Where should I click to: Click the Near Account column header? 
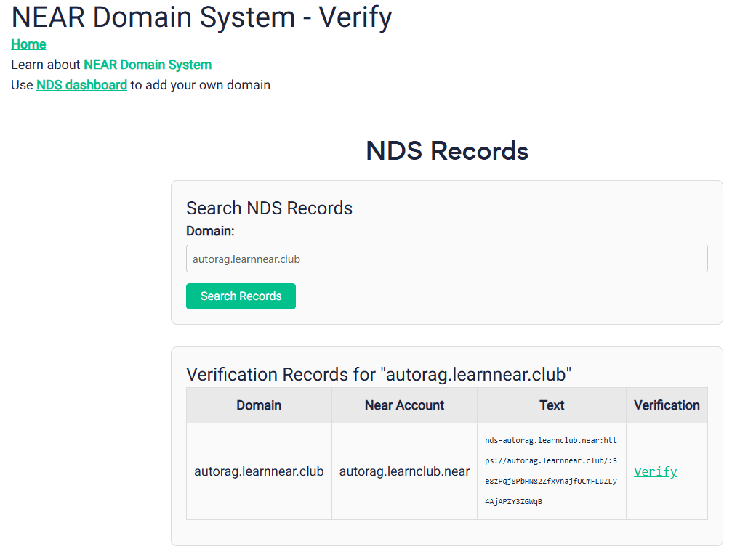404,405
